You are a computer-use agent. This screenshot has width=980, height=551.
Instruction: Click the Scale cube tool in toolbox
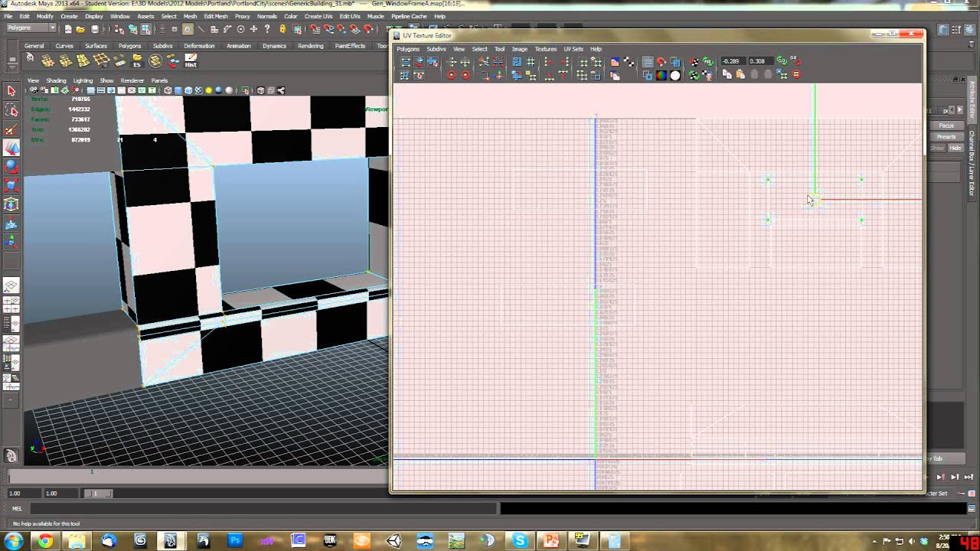[x=11, y=185]
